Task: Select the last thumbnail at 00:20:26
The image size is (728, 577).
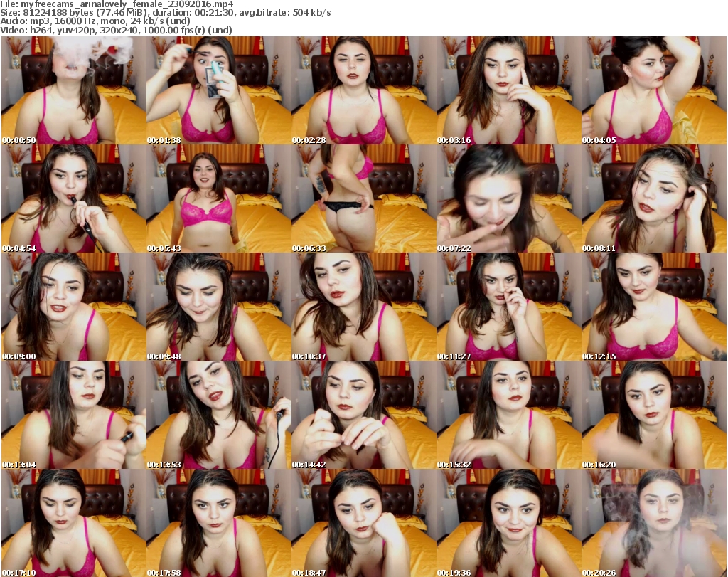Action: [654, 523]
